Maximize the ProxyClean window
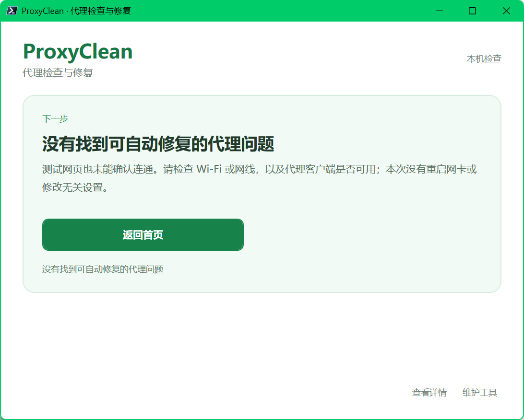Screen dimensions: 524x420 (x=472, y=11)
